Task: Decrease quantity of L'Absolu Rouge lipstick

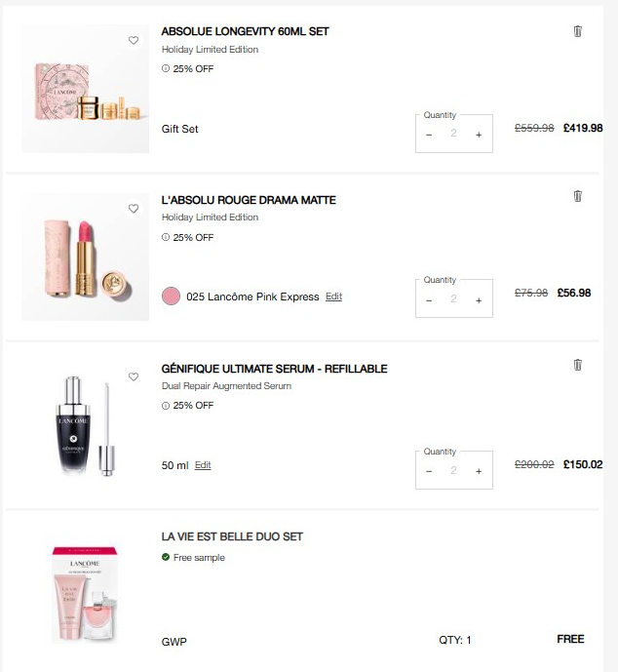Action: tap(429, 300)
